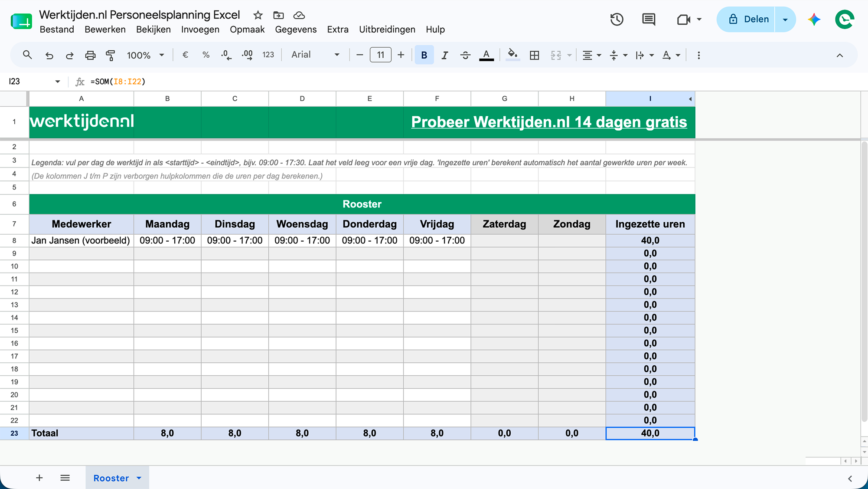Open the Google Sheets home icon
This screenshot has width=868, height=489.
click(x=21, y=21)
